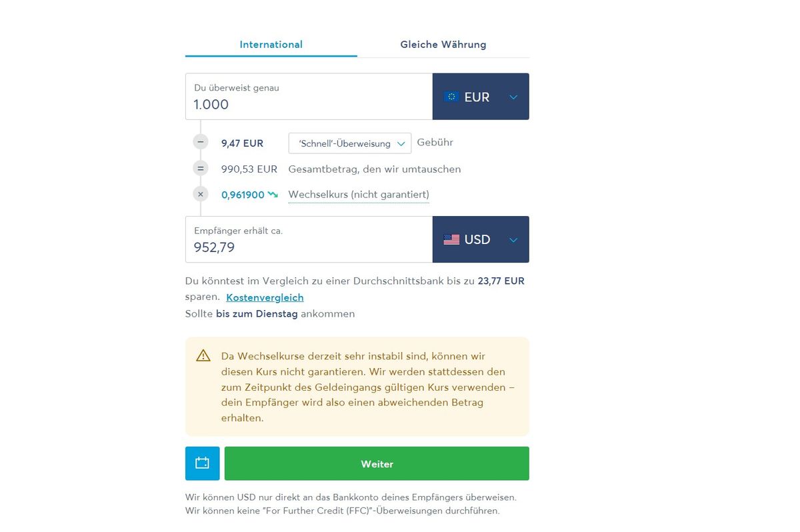Expand the USD currency selector
The image size is (800, 532).
coord(513,239)
